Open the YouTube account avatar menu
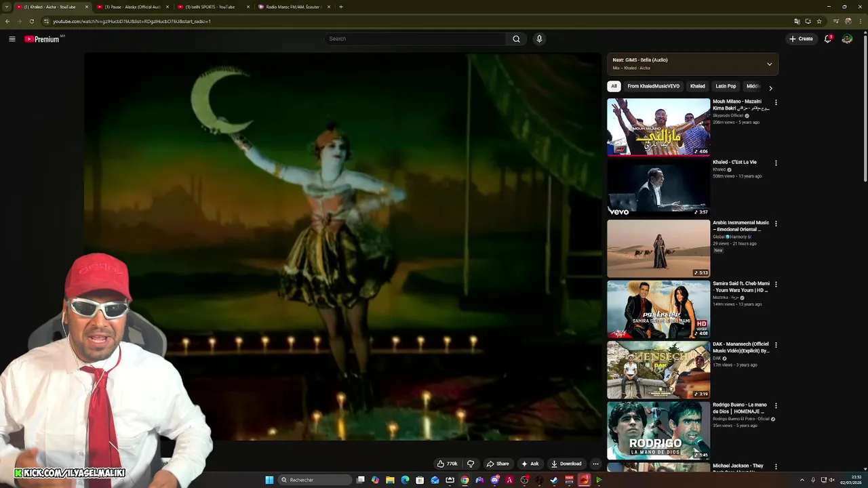Image resolution: width=868 pixels, height=488 pixels. pyautogui.click(x=847, y=39)
